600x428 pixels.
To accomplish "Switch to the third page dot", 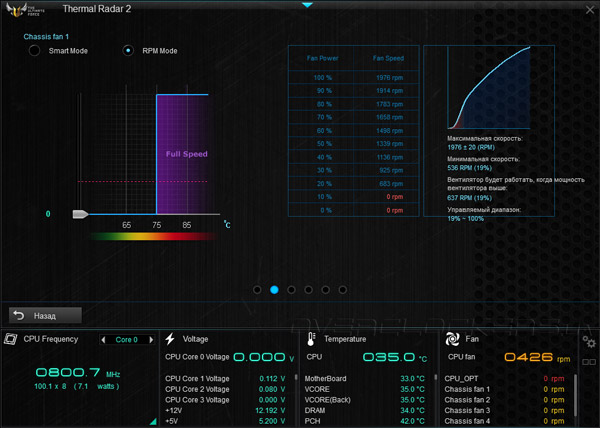I will pyautogui.click(x=291, y=290).
